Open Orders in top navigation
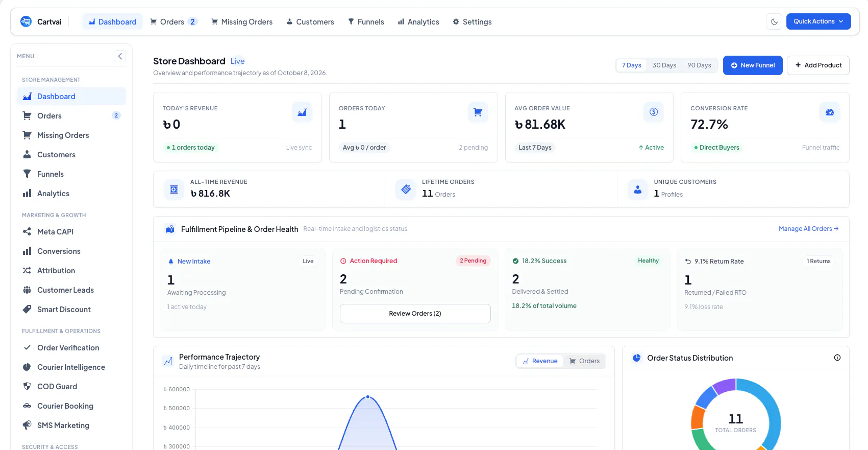 coord(173,22)
